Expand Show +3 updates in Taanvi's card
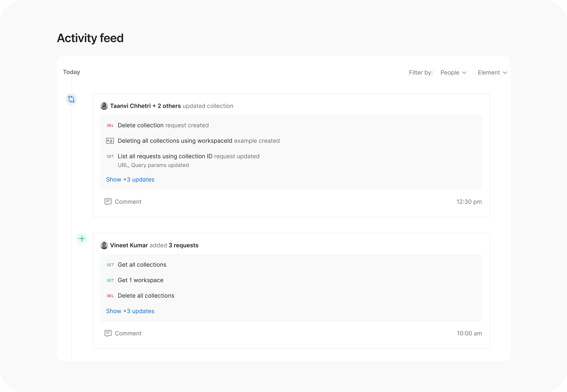This screenshot has width=567, height=392. point(130,180)
